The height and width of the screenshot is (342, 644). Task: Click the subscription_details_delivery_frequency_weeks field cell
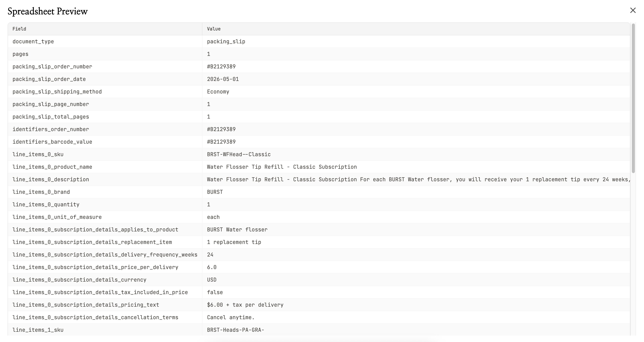tap(105, 254)
